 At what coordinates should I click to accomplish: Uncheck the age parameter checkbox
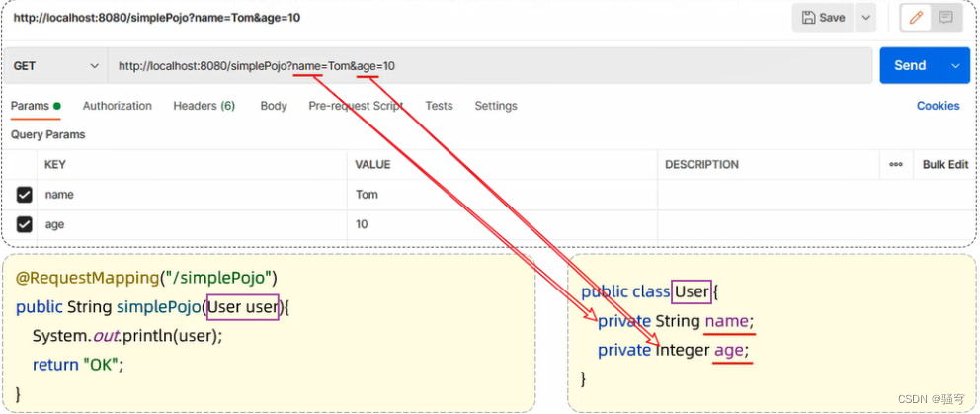[24, 224]
